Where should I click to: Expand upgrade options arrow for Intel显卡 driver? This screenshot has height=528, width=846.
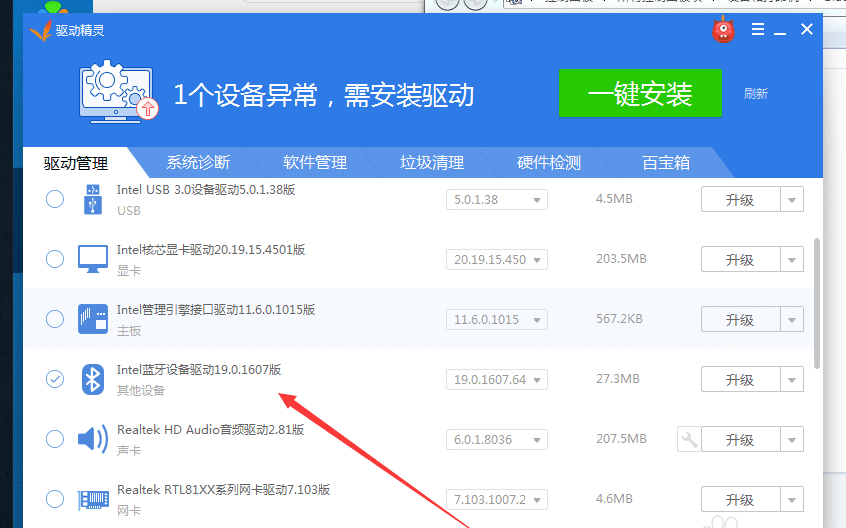click(792, 259)
